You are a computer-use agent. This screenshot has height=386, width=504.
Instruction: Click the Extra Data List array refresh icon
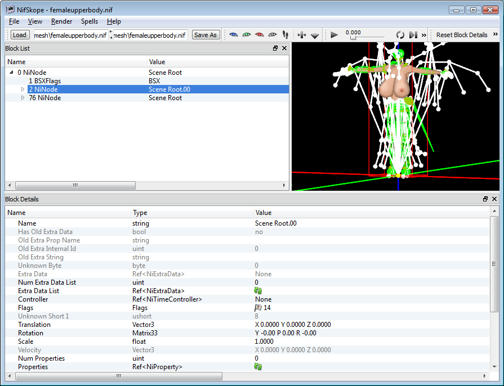click(x=258, y=291)
